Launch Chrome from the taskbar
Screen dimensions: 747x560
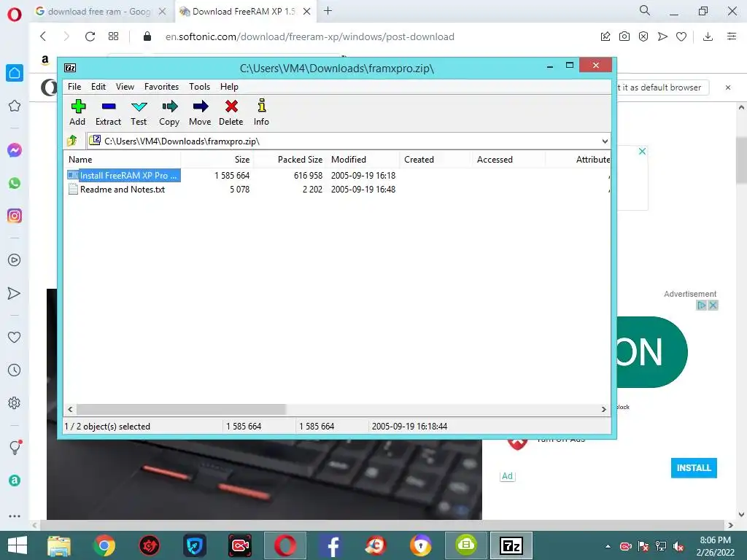(104, 545)
